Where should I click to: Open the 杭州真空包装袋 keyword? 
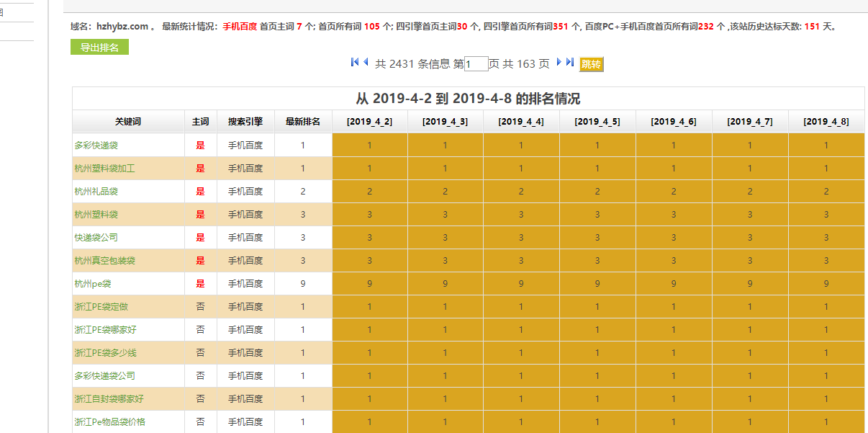pyautogui.click(x=104, y=261)
